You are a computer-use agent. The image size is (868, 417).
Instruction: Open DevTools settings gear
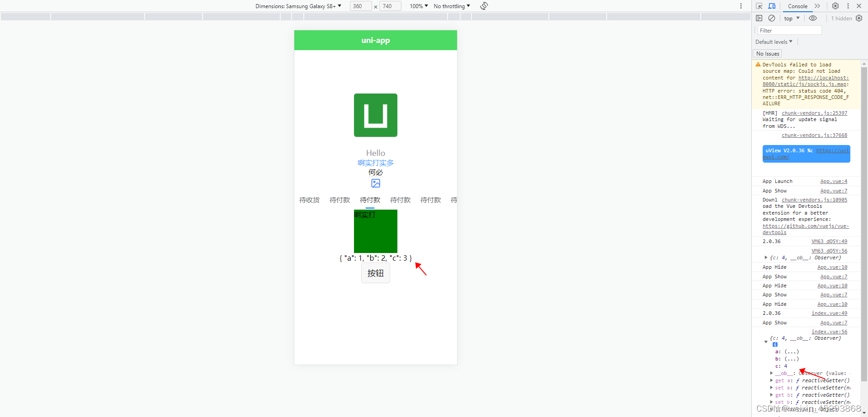pyautogui.click(x=835, y=6)
